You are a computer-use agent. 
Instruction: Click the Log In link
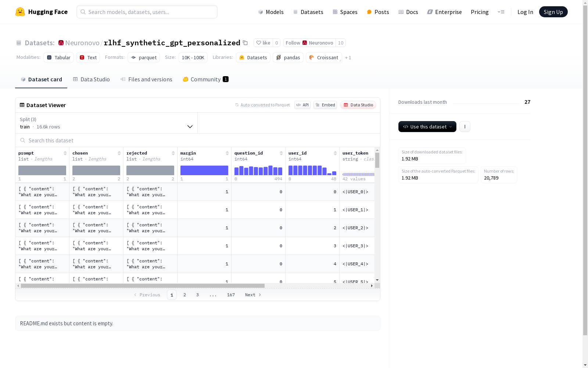coord(525,12)
